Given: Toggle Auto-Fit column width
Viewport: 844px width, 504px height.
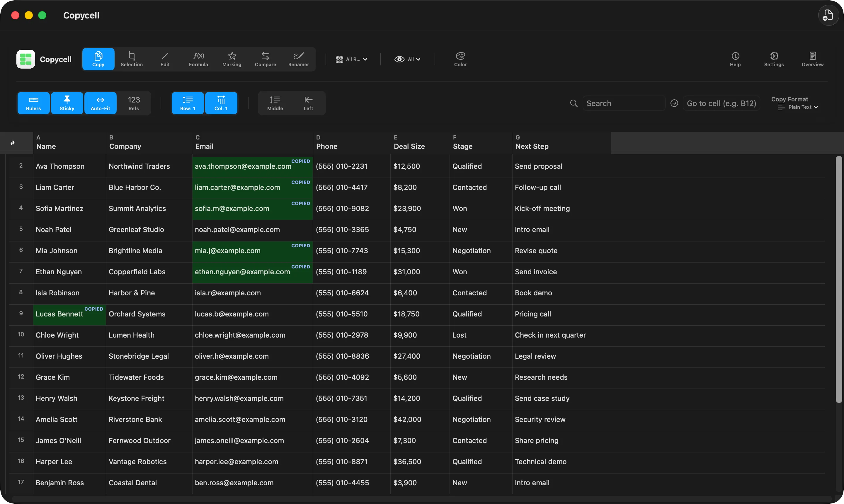Looking at the screenshot, I should coord(100,103).
